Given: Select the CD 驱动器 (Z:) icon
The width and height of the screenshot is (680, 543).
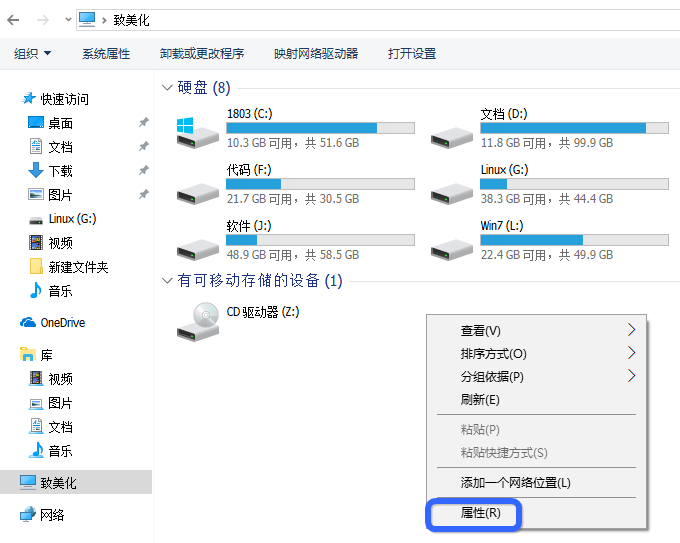Looking at the screenshot, I should [x=198, y=322].
